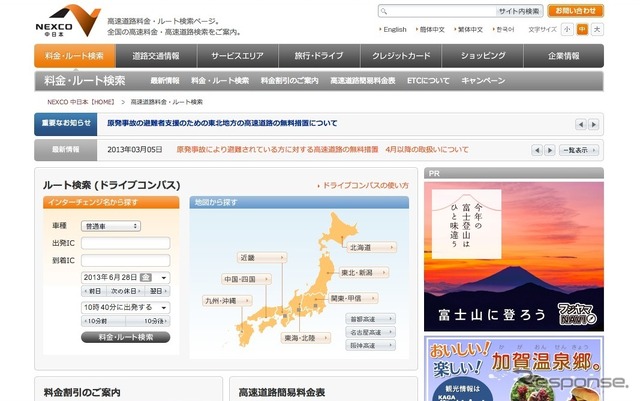Open the 道路交通情報 tab
This screenshot has width=640, height=401.
pos(156,56)
